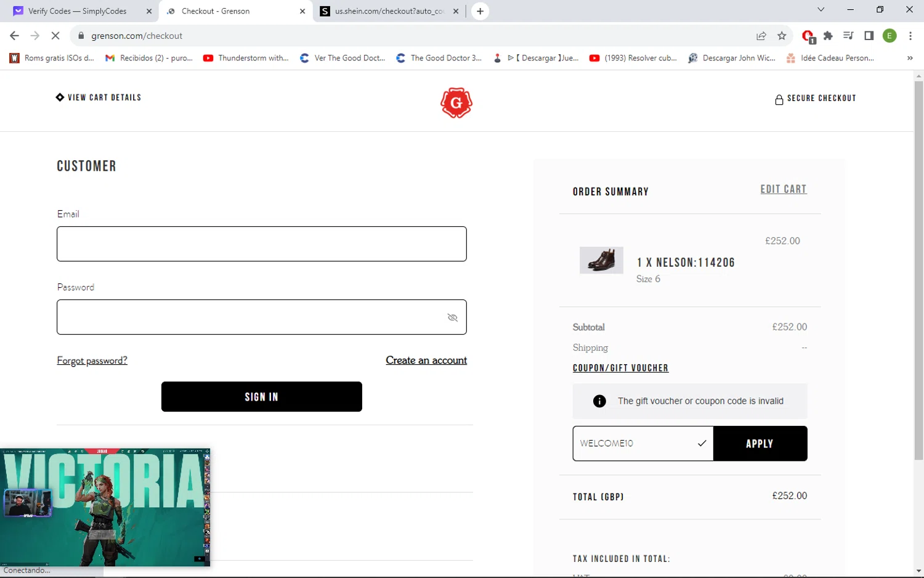Click the invalid coupon info icon
This screenshot has width=924, height=578.
tap(599, 401)
